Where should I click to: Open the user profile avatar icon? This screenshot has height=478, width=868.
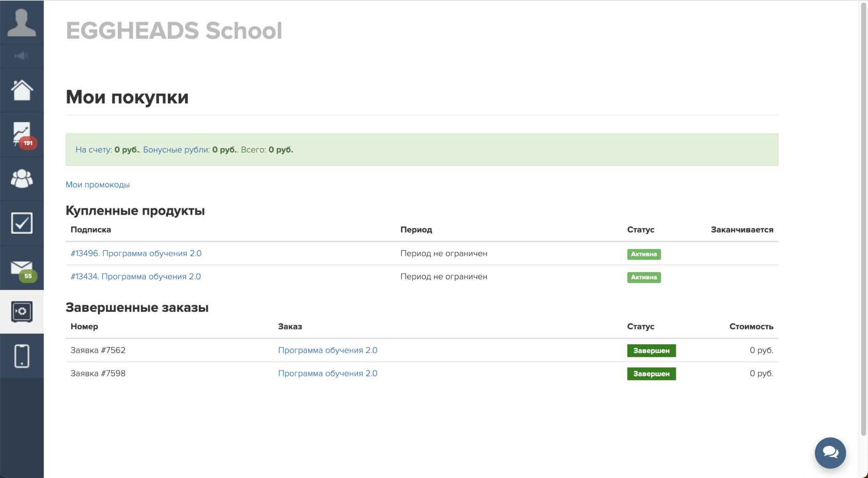(22, 23)
